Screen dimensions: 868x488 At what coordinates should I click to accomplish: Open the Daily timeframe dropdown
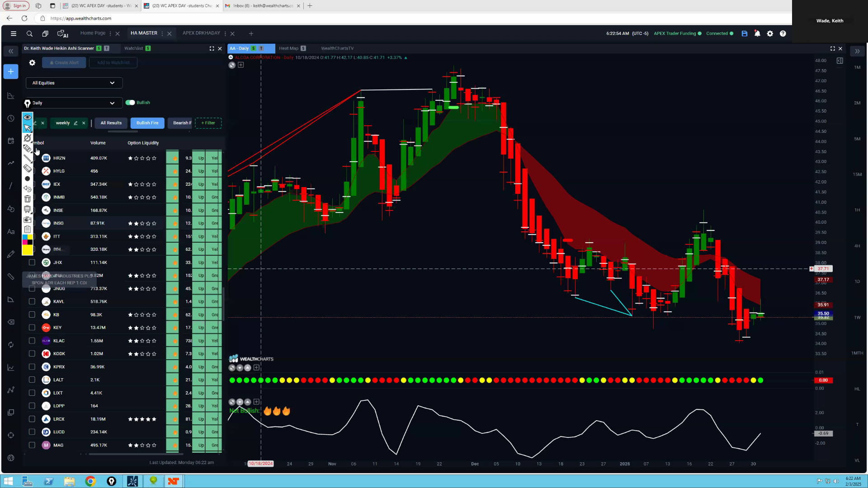74,103
